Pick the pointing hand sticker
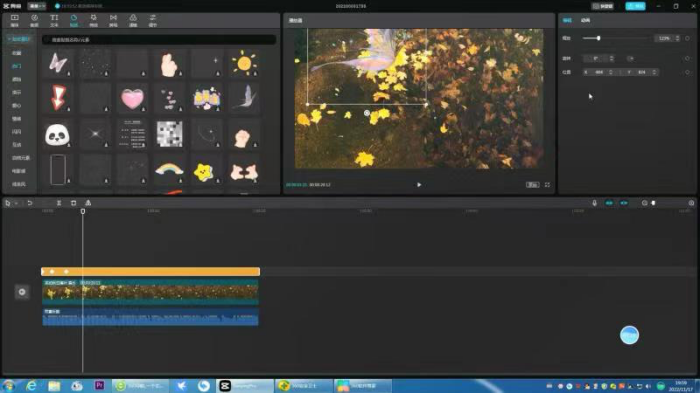This screenshot has width=700, height=393. coord(169,63)
